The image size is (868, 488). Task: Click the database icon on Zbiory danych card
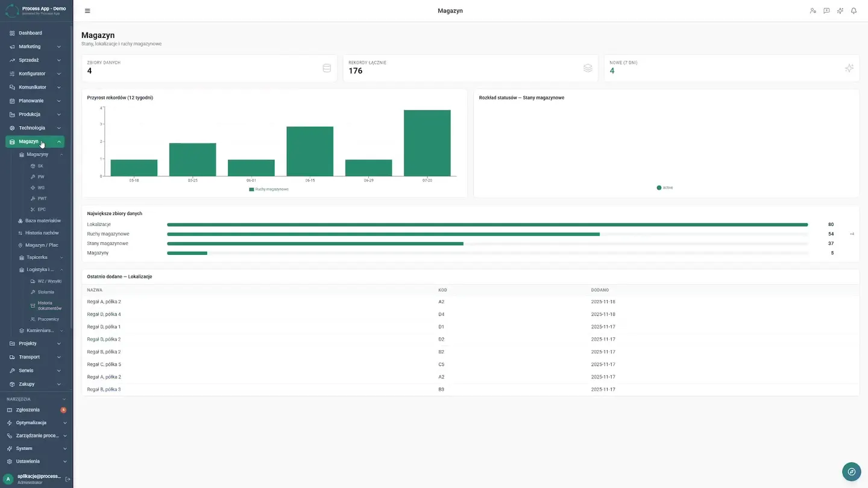pos(327,68)
